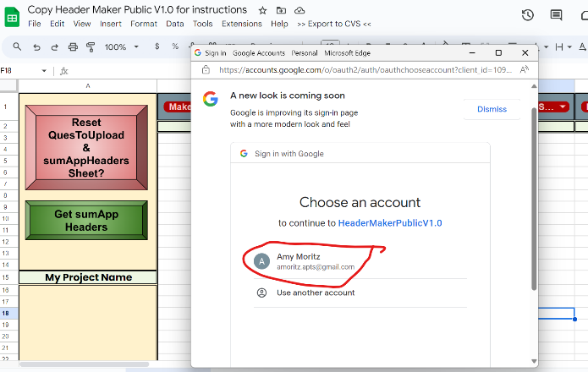Click the Sign in with Google header text
This screenshot has width=588, height=372.
click(289, 154)
